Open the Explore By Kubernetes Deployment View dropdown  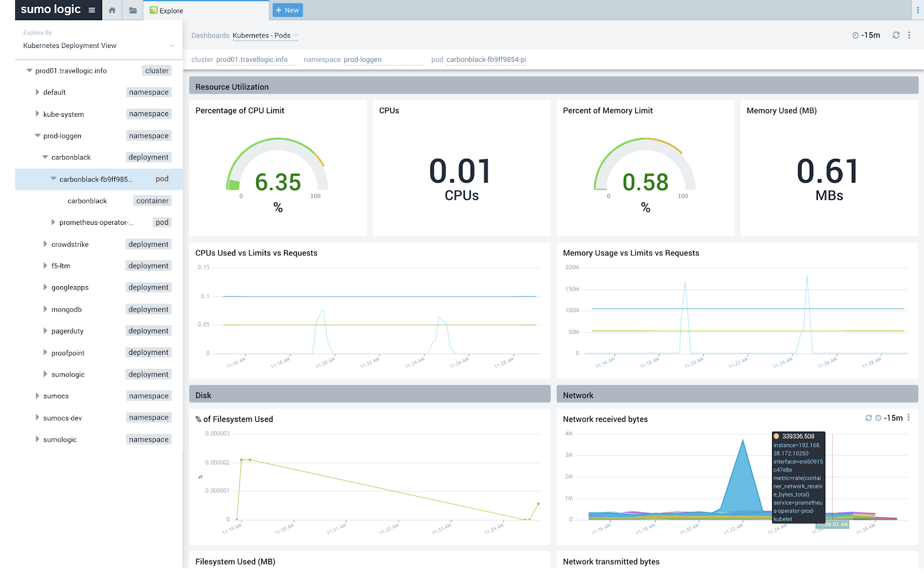(98, 46)
